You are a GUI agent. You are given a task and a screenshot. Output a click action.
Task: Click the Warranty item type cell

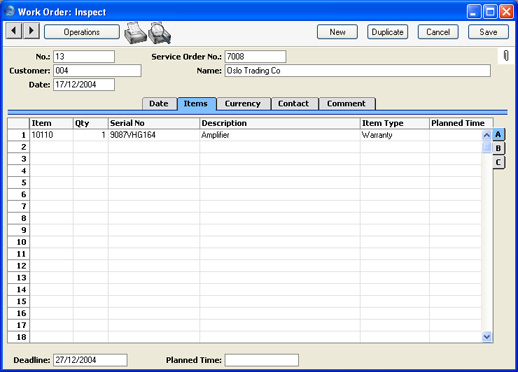pos(395,135)
